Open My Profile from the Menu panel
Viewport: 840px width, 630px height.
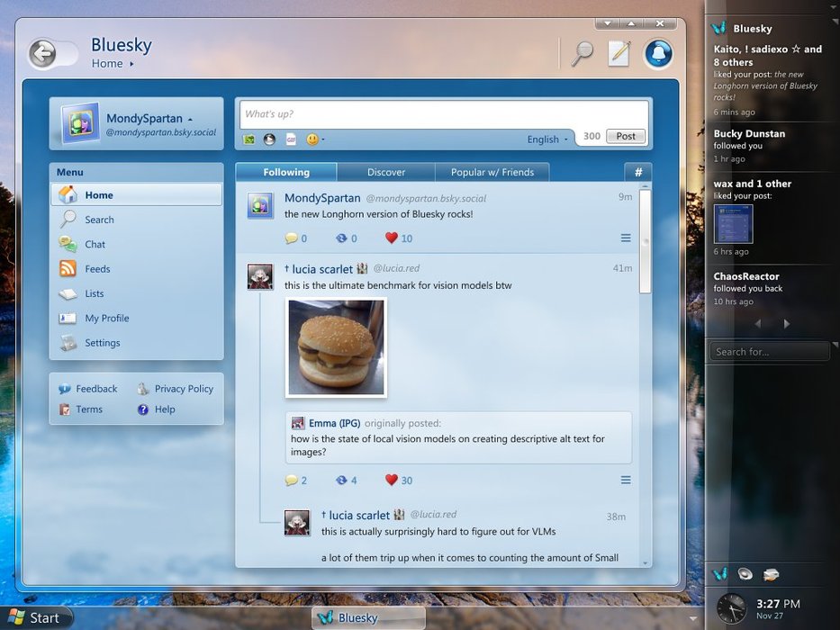[x=137, y=319]
